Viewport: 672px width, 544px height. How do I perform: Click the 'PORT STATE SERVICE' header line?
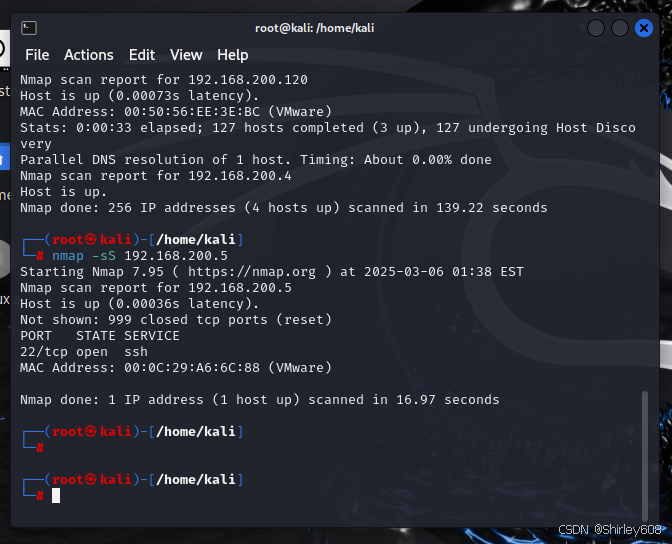point(100,336)
